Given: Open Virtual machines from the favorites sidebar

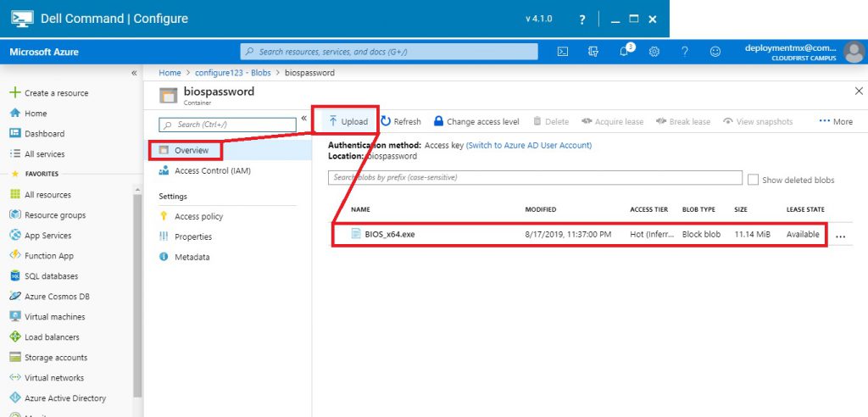Looking at the screenshot, I should [x=54, y=317].
